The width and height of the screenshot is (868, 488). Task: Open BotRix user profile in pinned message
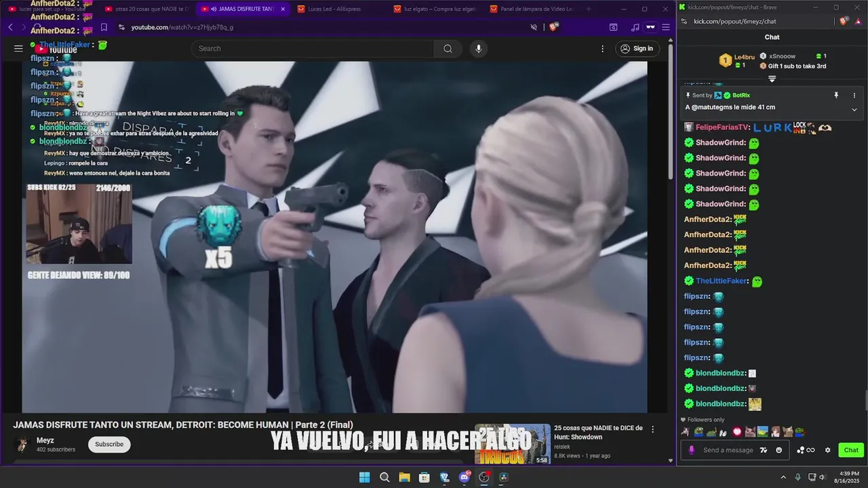(741, 96)
